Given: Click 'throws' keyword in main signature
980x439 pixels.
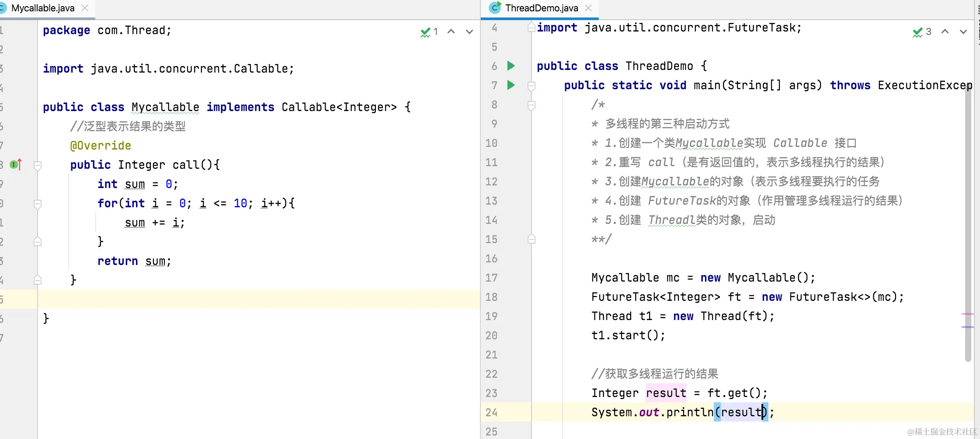Looking at the screenshot, I should [x=850, y=85].
